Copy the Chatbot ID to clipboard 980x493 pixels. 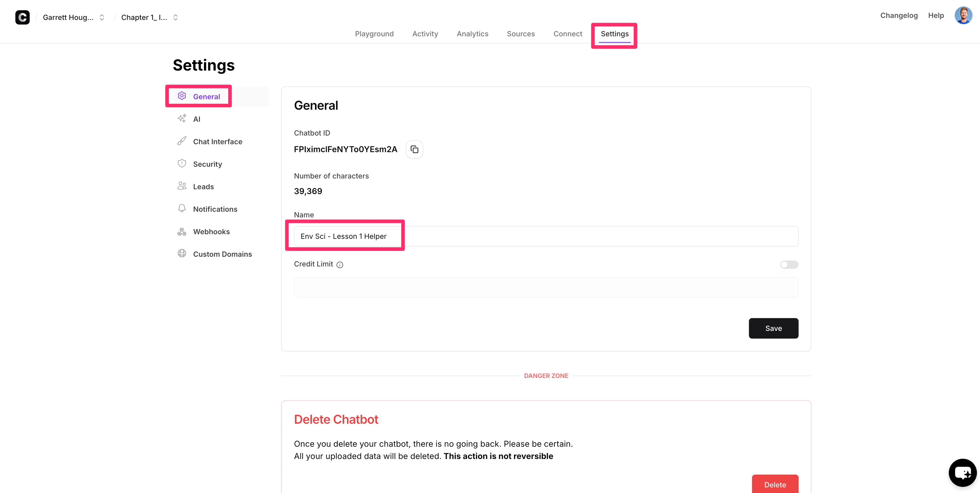tap(414, 149)
